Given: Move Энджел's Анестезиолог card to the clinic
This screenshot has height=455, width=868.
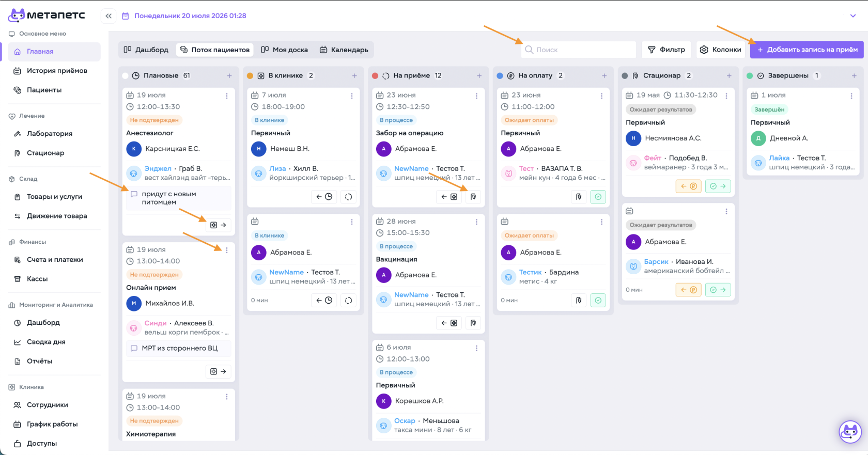Looking at the screenshot, I should [x=219, y=225].
